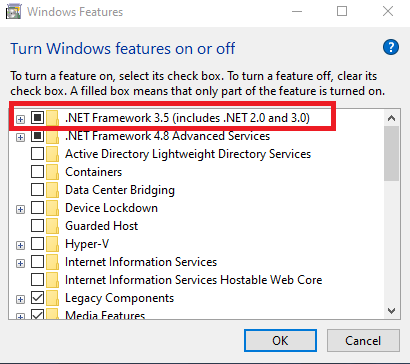Enable Active Directory Lightweight Directory Services checkbox
The height and width of the screenshot is (364, 410).
click(x=37, y=154)
